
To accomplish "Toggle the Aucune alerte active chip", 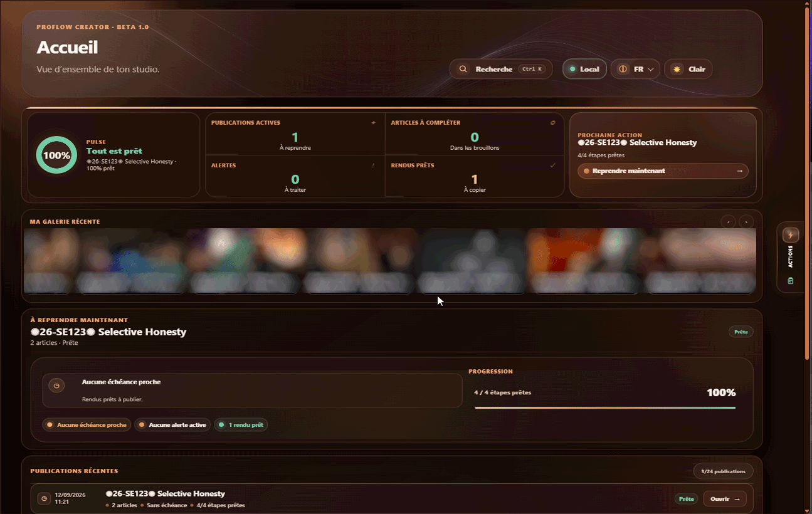I will pos(172,425).
